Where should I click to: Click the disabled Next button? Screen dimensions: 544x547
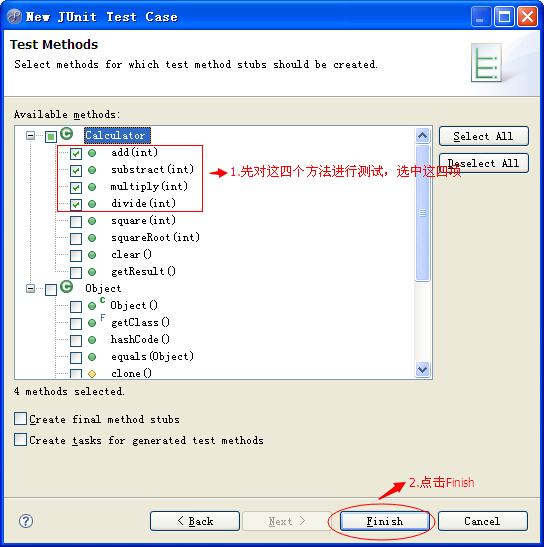(287, 521)
